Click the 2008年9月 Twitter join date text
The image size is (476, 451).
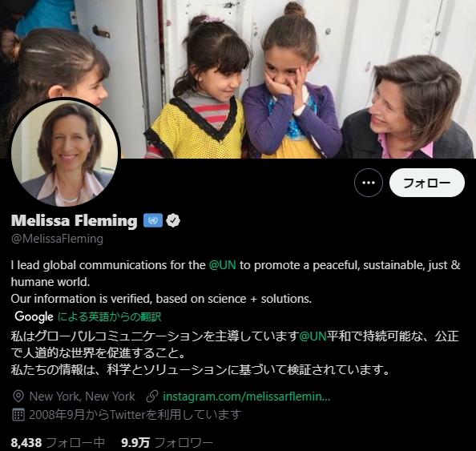[x=135, y=415]
